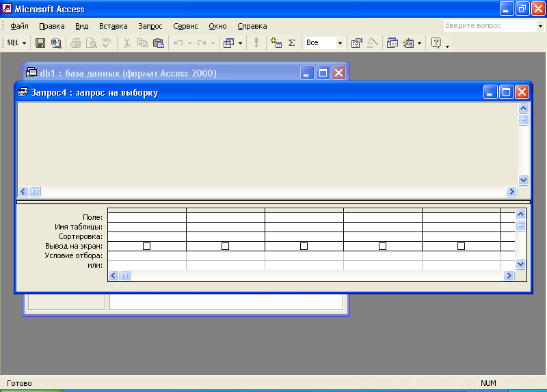
Task: Maximize the Запрос4 query window
Action: click(x=506, y=92)
